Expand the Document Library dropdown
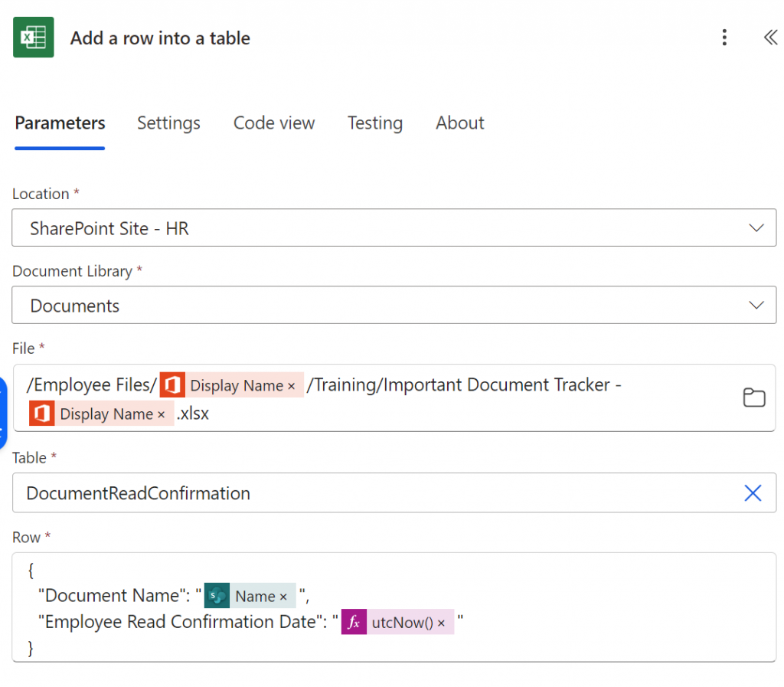The width and height of the screenshot is (784, 687). pyautogui.click(x=756, y=306)
